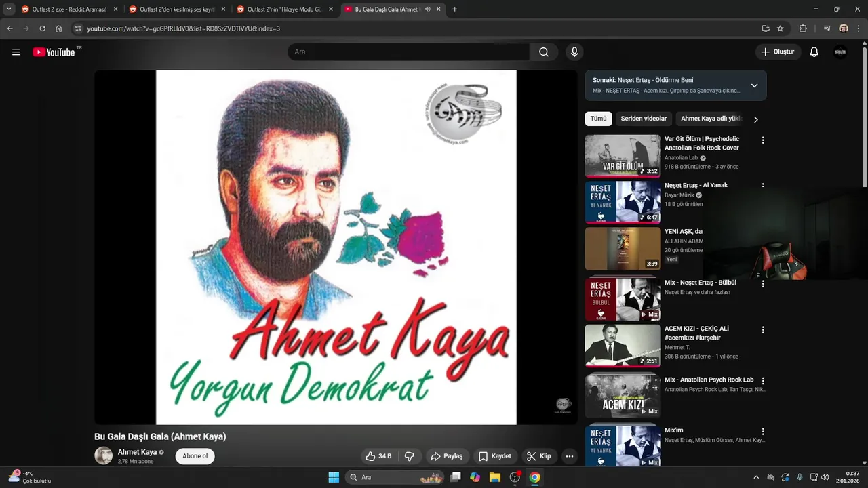Open ACEM KIZI - ÇEKİÇ ALİ thumbnail
Image resolution: width=868 pixels, height=488 pixels.
coord(623,346)
